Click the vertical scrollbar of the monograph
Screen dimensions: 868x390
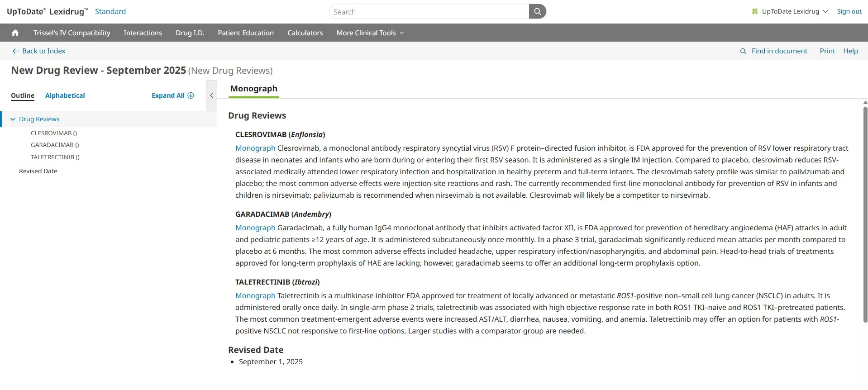point(865,214)
